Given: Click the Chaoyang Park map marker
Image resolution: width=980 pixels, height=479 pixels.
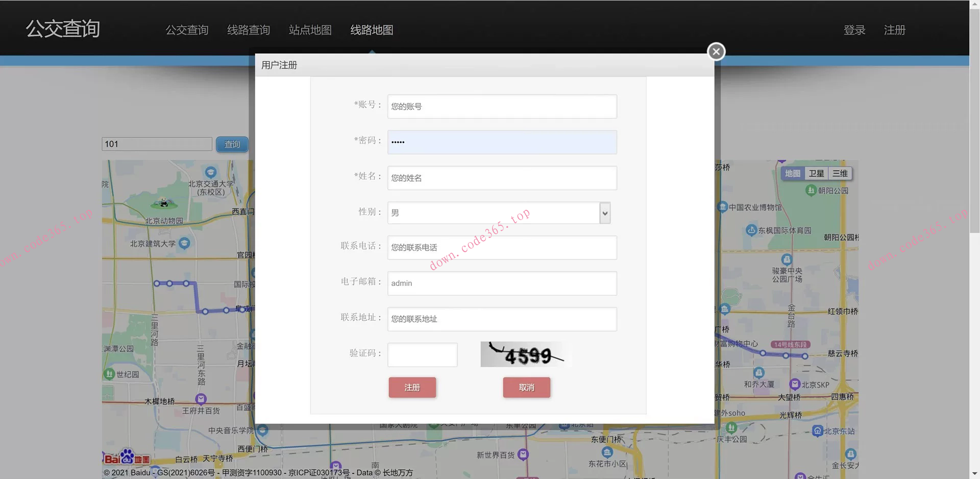Looking at the screenshot, I should 811,190.
